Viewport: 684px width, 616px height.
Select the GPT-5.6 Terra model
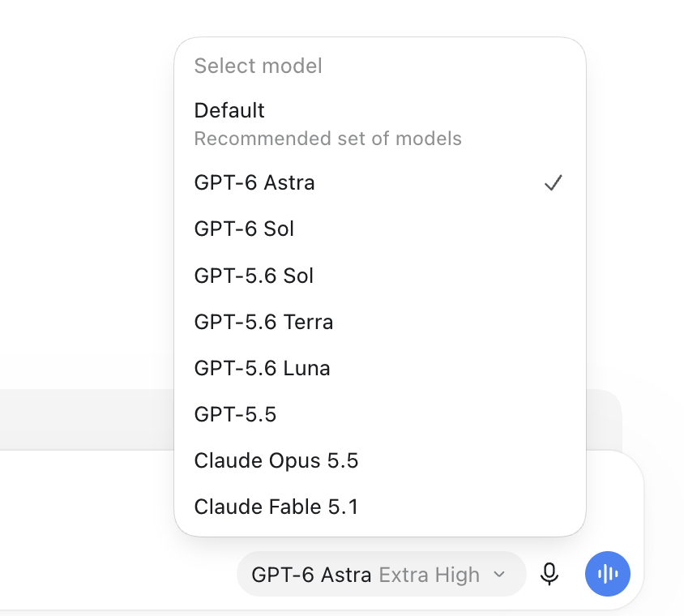(x=379, y=322)
